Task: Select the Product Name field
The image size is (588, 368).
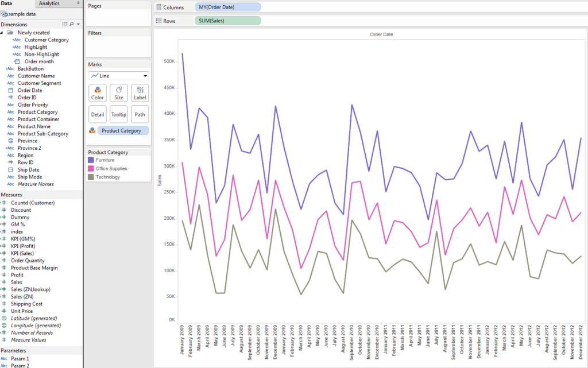Action: [34, 126]
